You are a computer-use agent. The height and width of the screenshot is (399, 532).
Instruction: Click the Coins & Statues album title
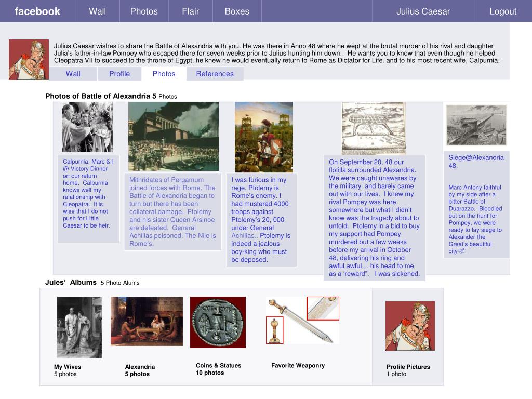[x=219, y=365]
